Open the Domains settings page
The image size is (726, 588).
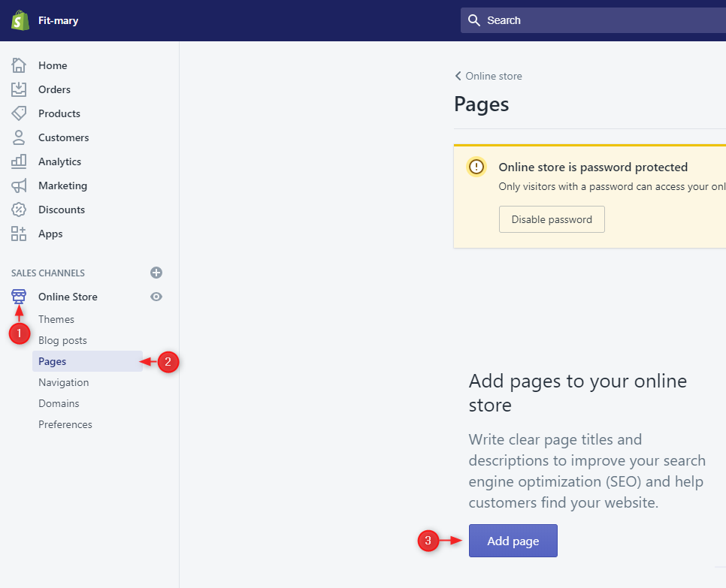click(59, 403)
